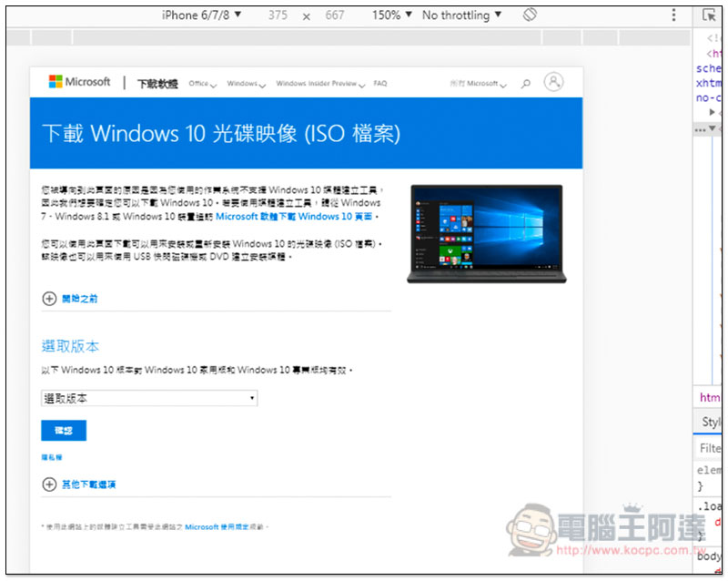Screen dimensions: 728x581
Task: Open the Microsoft 使用規定 terms link
Action: click(x=217, y=526)
